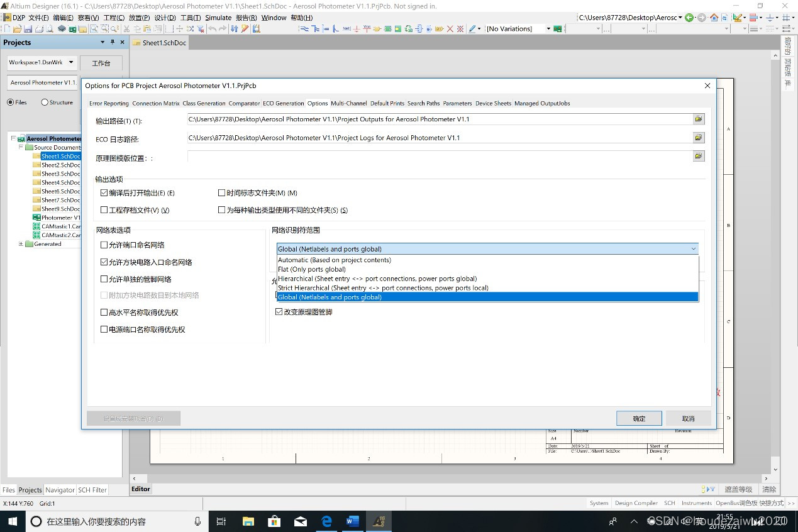Viewport: 798px width, 532px height.
Task: Toggle 为每种输出类型使用不同的文件夹 checkbox
Action: point(221,210)
